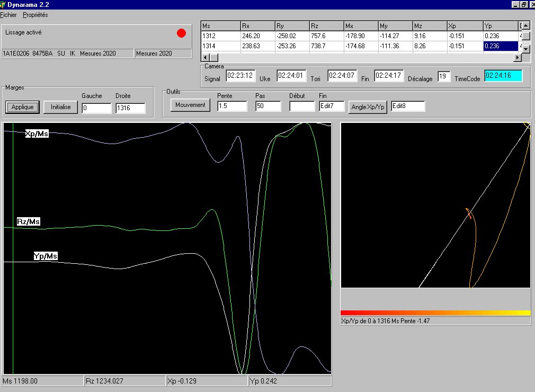The width and height of the screenshot is (535, 392).
Task: Click the Dynarama app icon in title bar
Action: (x=3, y=4)
